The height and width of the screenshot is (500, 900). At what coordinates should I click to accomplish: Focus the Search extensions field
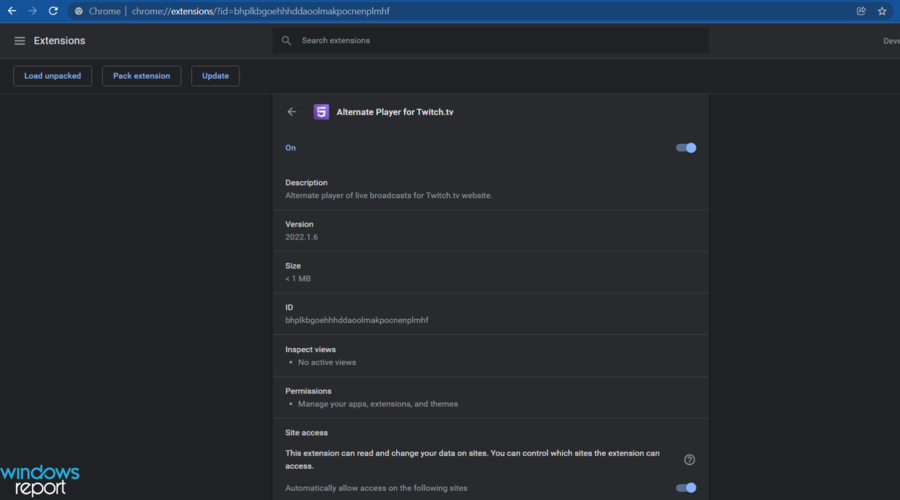[x=490, y=41]
